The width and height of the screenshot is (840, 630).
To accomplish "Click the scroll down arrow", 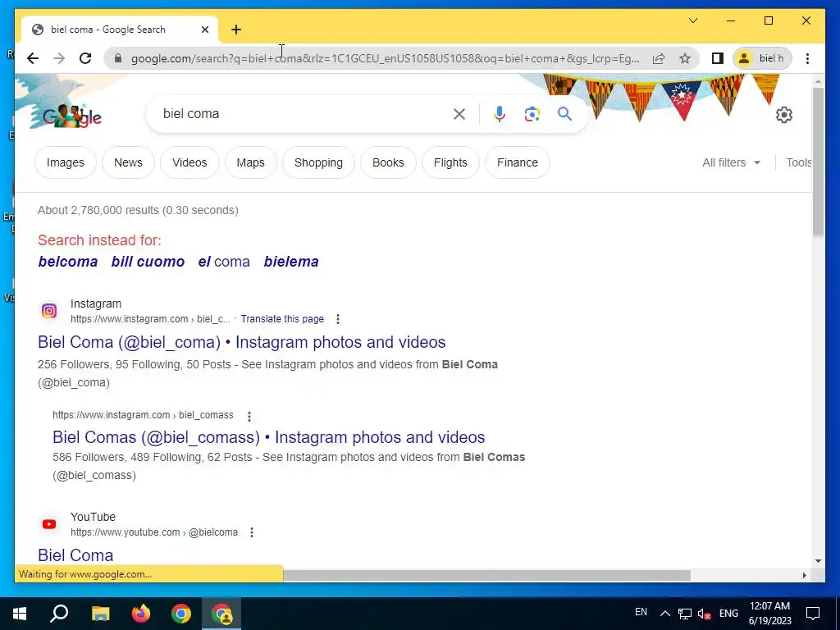I will tap(818, 561).
